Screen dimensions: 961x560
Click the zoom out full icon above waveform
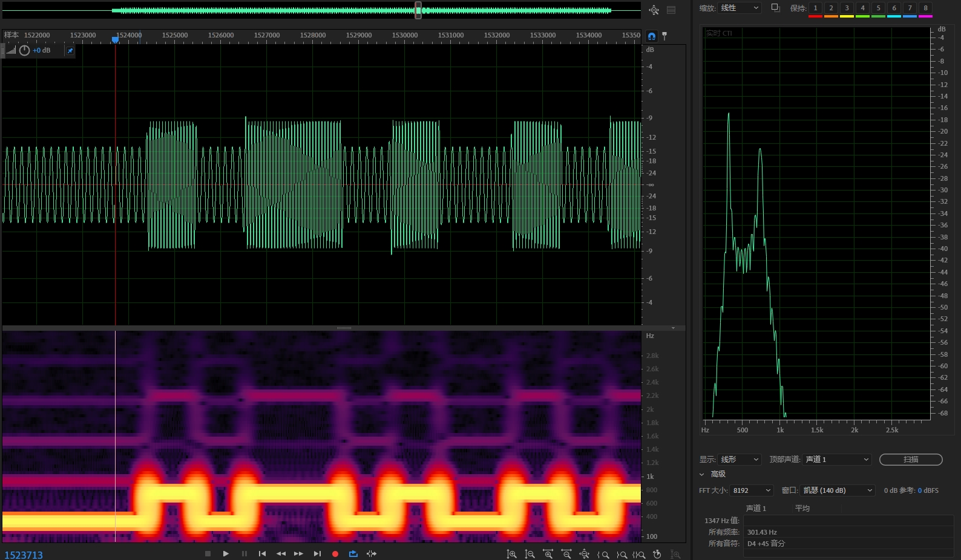pos(654,10)
